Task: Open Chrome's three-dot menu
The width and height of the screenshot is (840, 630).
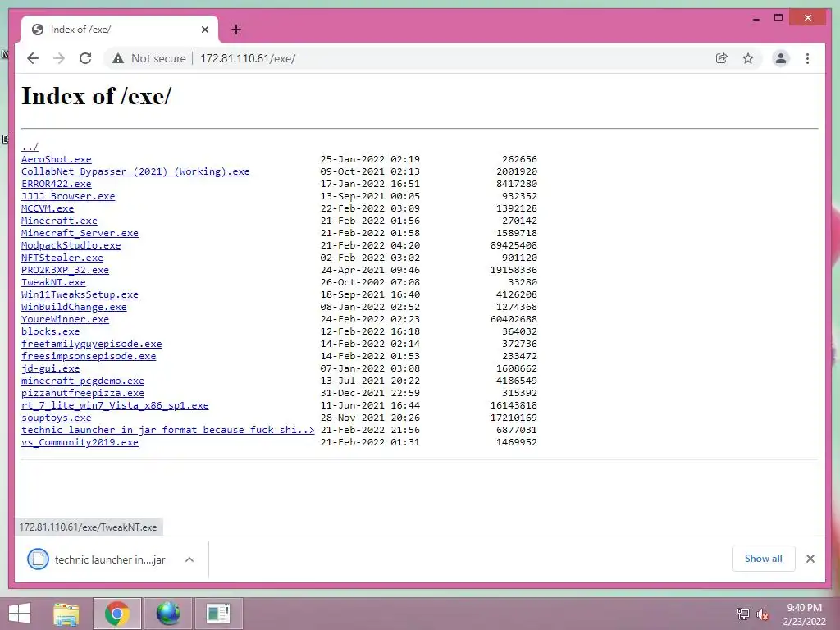Action: 807,58
